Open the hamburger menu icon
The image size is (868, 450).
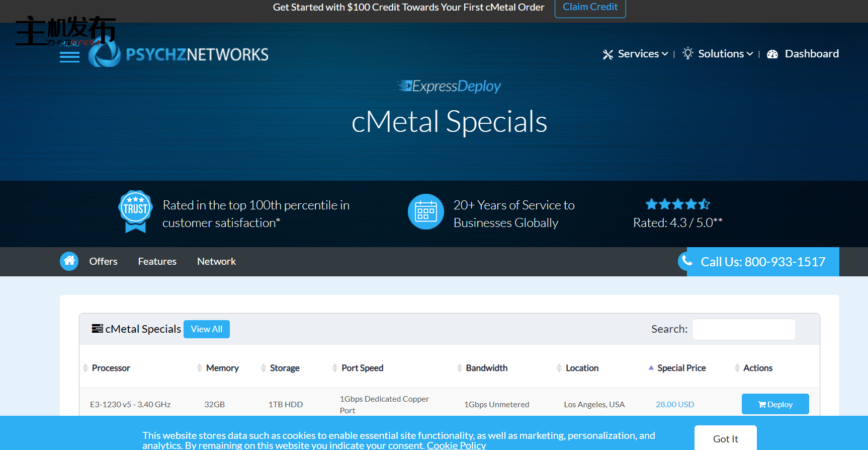tap(69, 57)
